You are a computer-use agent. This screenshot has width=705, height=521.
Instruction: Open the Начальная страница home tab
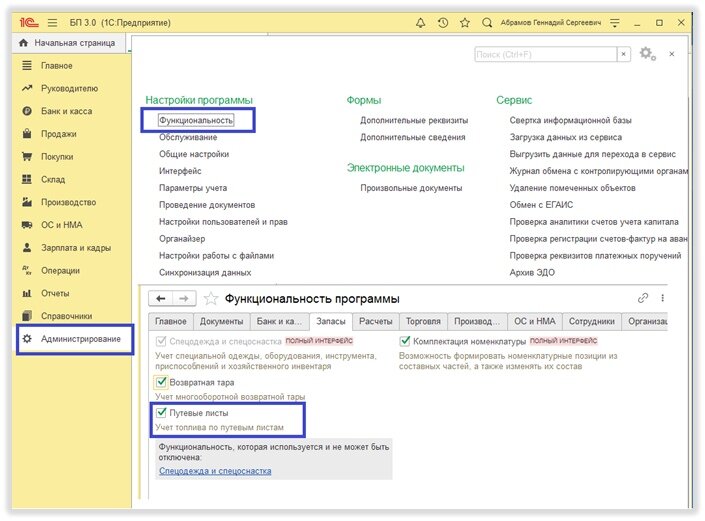[69, 43]
